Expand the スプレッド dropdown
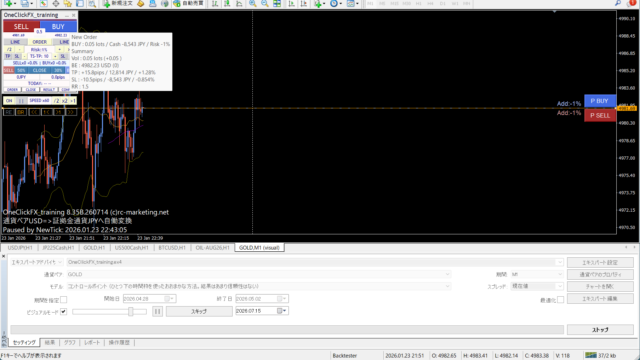The width and height of the screenshot is (640, 360). click(559, 286)
